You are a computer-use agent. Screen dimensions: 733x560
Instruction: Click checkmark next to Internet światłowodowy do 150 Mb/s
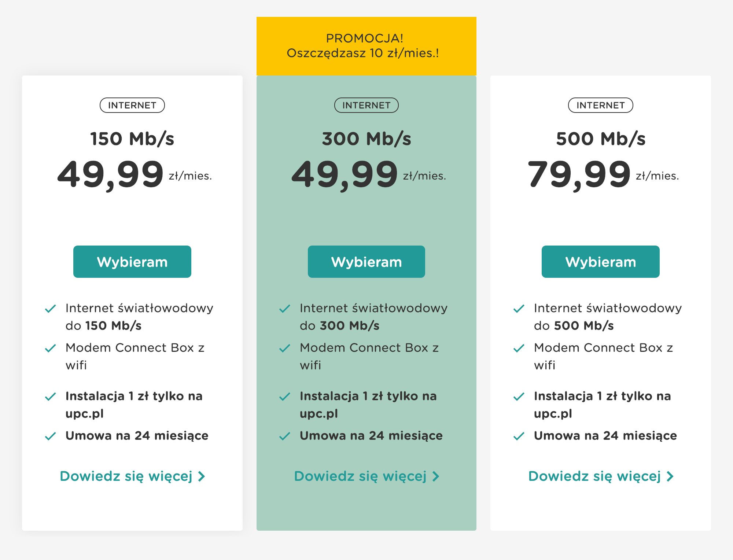coord(50,309)
